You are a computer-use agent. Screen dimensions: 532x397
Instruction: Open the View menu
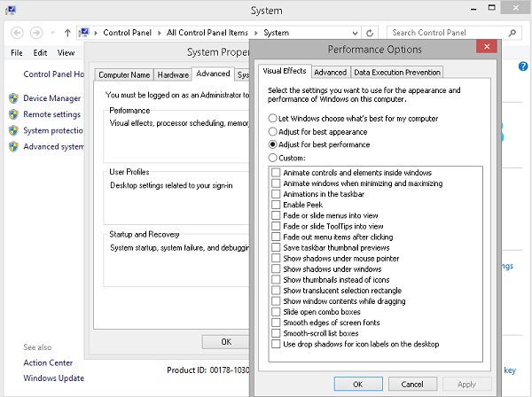coord(66,53)
